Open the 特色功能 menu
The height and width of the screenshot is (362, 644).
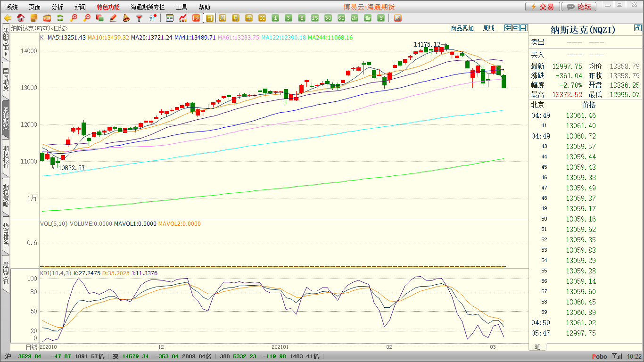pos(108,7)
